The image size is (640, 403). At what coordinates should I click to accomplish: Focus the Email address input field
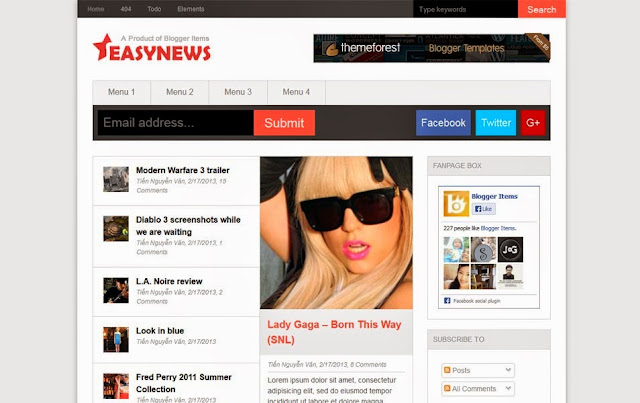(x=176, y=123)
